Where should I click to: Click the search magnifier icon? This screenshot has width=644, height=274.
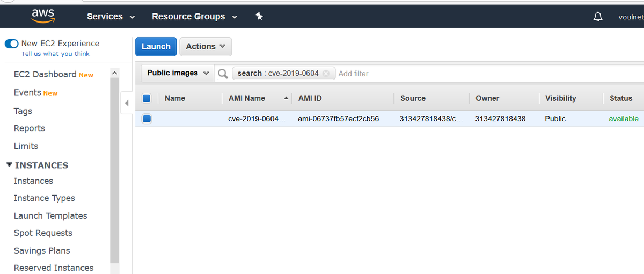222,74
